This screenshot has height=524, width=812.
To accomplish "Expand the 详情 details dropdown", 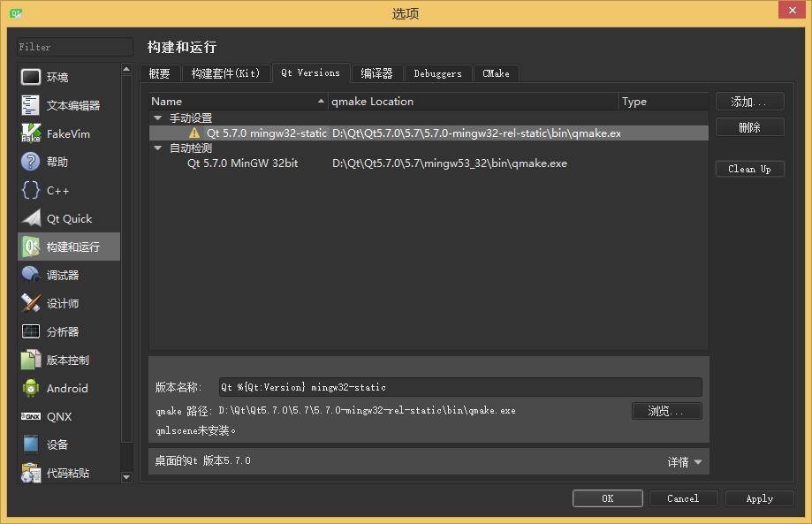I will 685,461.
